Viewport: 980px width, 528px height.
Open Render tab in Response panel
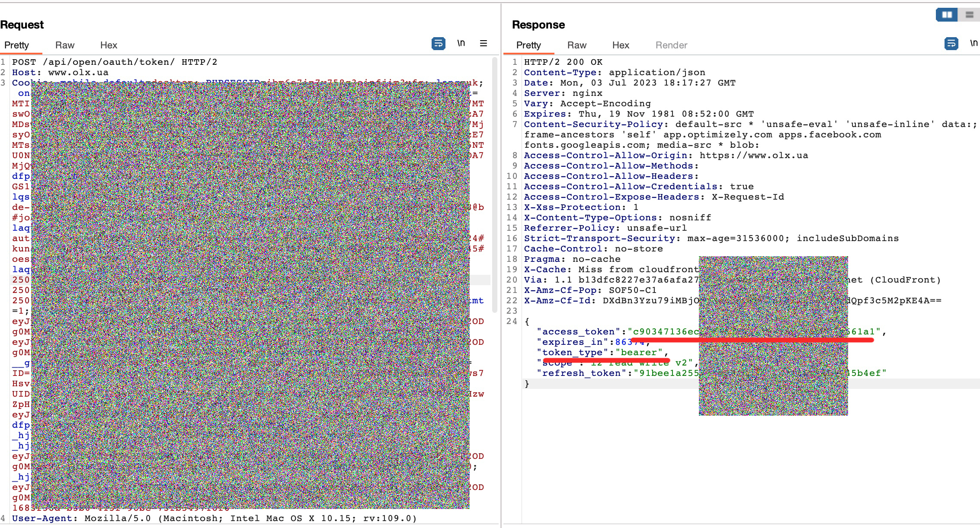(671, 45)
